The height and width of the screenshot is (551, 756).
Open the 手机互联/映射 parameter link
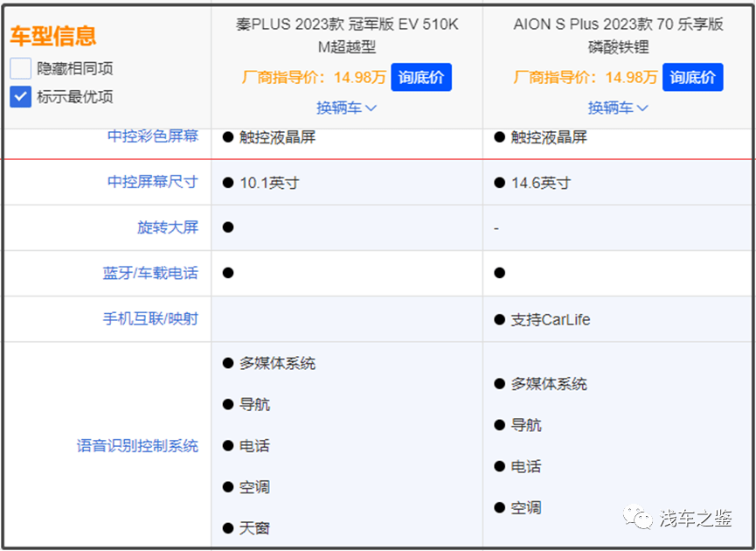tap(150, 318)
